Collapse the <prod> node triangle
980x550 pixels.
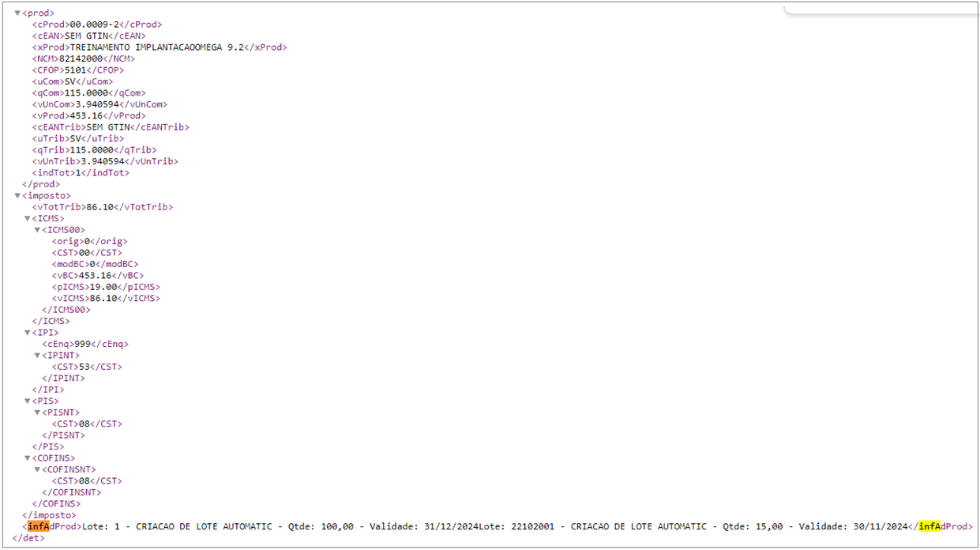click(17, 13)
